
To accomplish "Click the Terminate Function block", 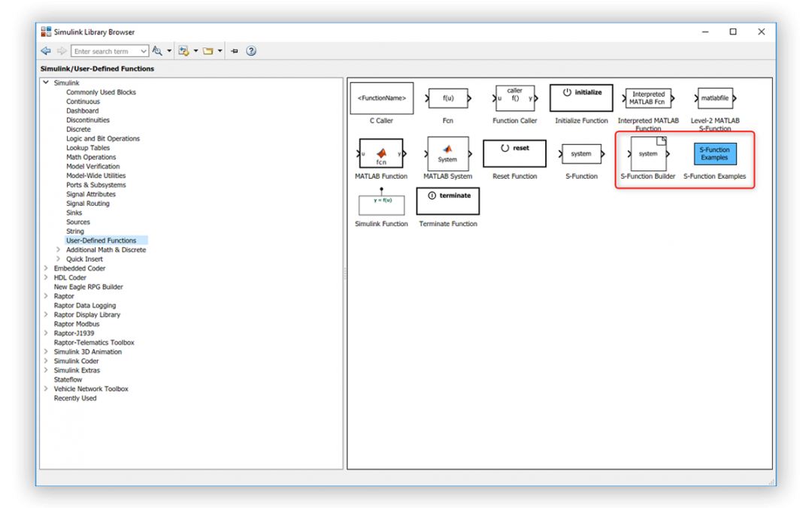I will (447, 201).
